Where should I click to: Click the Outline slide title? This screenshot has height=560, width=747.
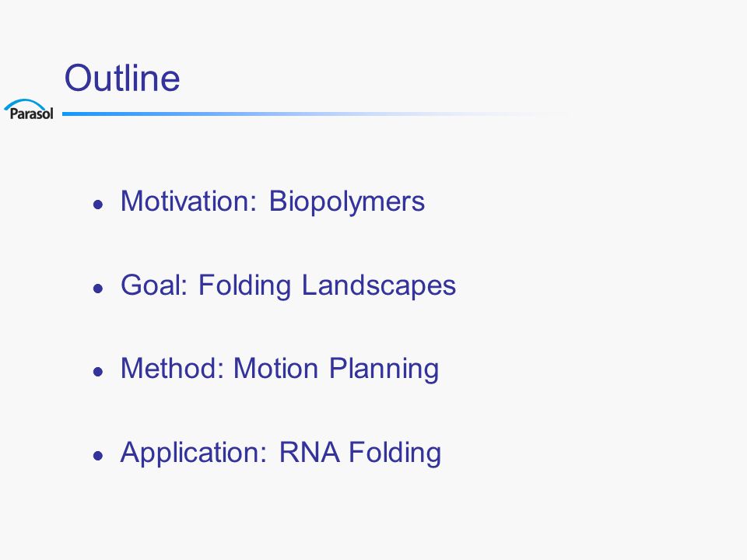(122, 78)
